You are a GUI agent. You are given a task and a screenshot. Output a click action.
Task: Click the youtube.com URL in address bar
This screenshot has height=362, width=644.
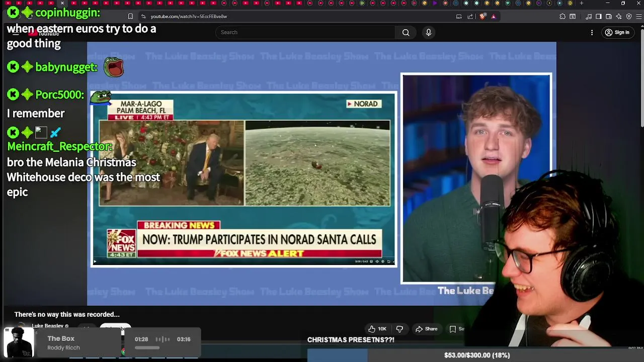(x=189, y=17)
